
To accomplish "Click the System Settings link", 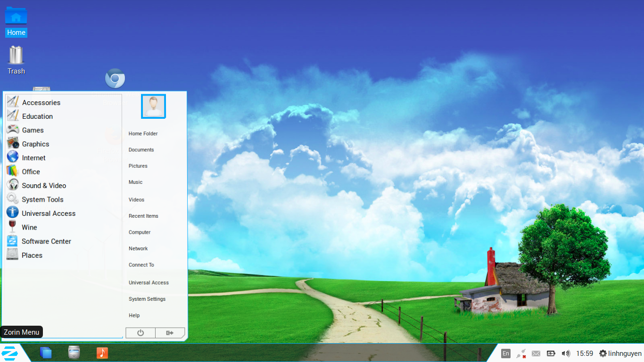I will [x=147, y=299].
